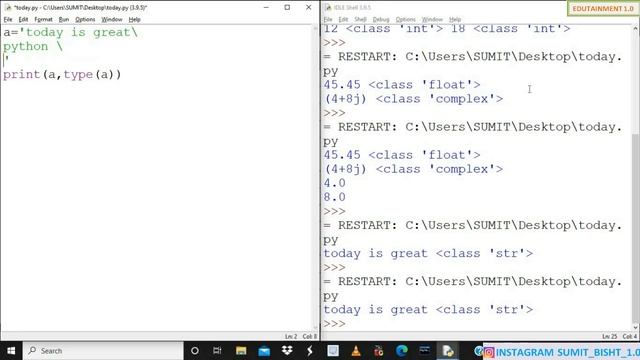Click the editor vertical scrollbar

pyautogui.click(x=316, y=178)
